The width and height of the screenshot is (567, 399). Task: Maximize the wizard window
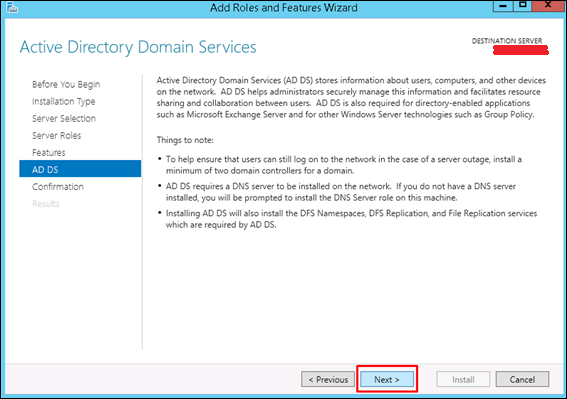522,5
